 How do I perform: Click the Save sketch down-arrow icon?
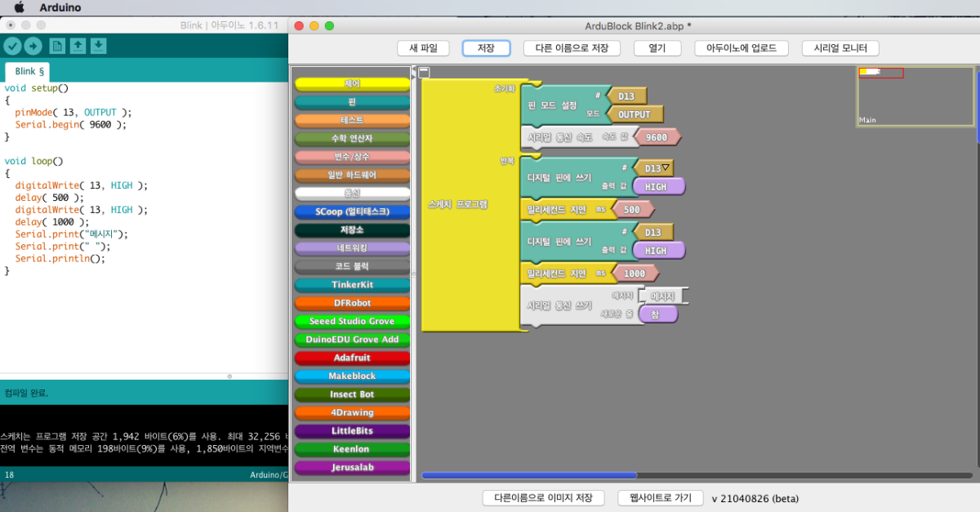98,46
